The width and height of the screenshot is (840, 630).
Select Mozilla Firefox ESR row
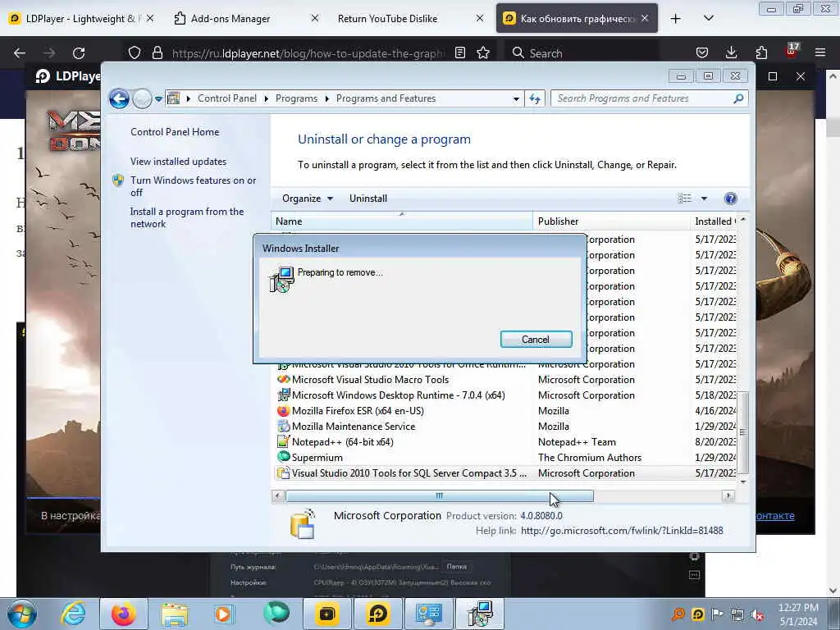pyautogui.click(x=506, y=410)
